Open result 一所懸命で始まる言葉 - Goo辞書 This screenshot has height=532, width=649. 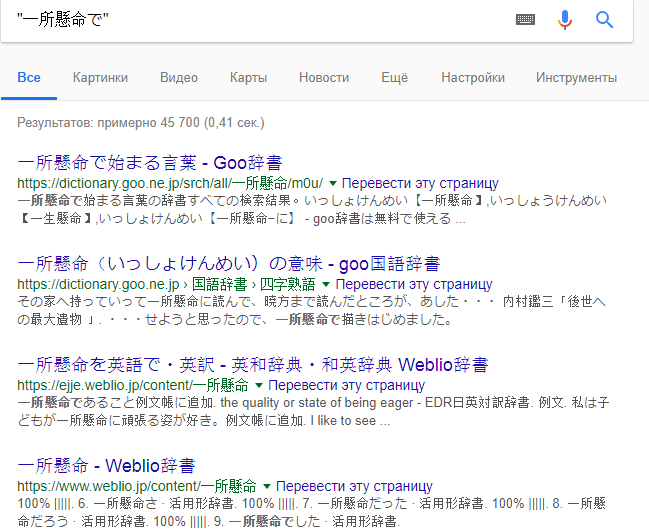click(x=150, y=163)
